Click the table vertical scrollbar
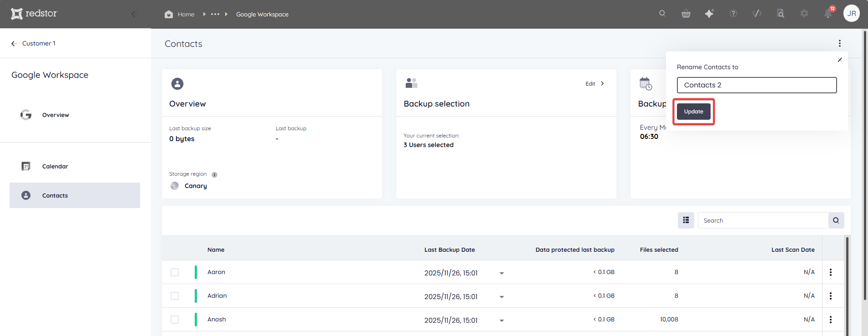The width and height of the screenshot is (868, 336). click(847, 286)
